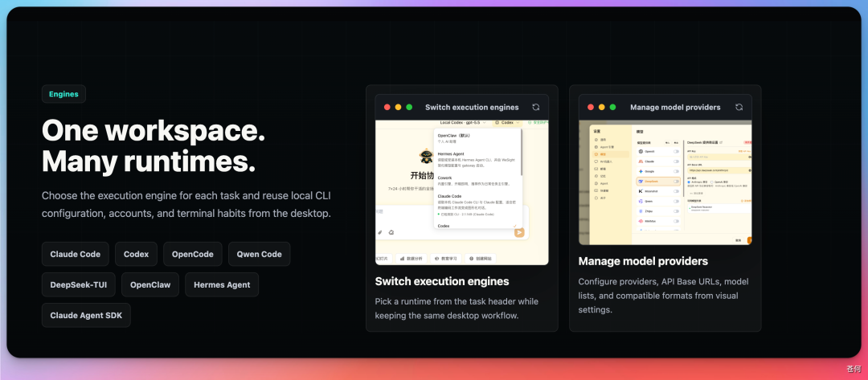Image resolution: width=868 pixels, height=380 pixels.
Task: Click the scrollbar in the engine dropdown list
Action: tap(522, 153)
